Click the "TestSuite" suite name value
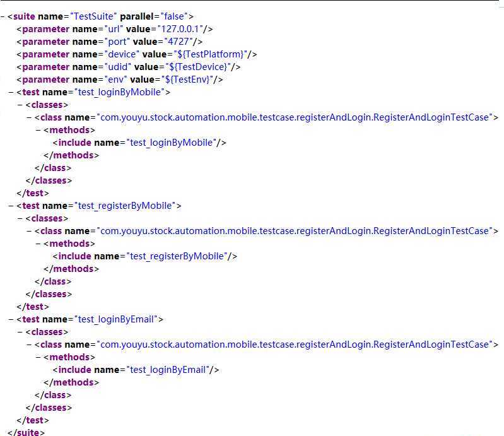The width and height of the screenshot is (504, 436). pyautogui.click(x=93, y=16)
